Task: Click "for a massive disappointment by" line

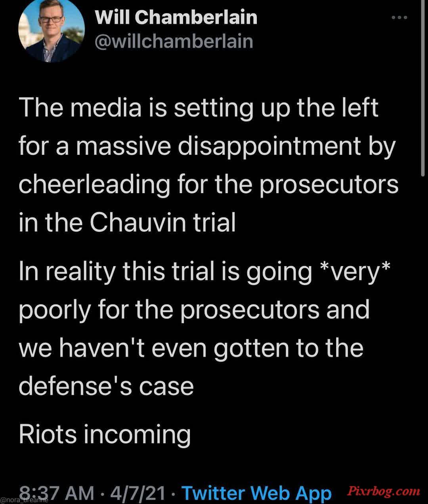Action: click(x=207, y=147)
